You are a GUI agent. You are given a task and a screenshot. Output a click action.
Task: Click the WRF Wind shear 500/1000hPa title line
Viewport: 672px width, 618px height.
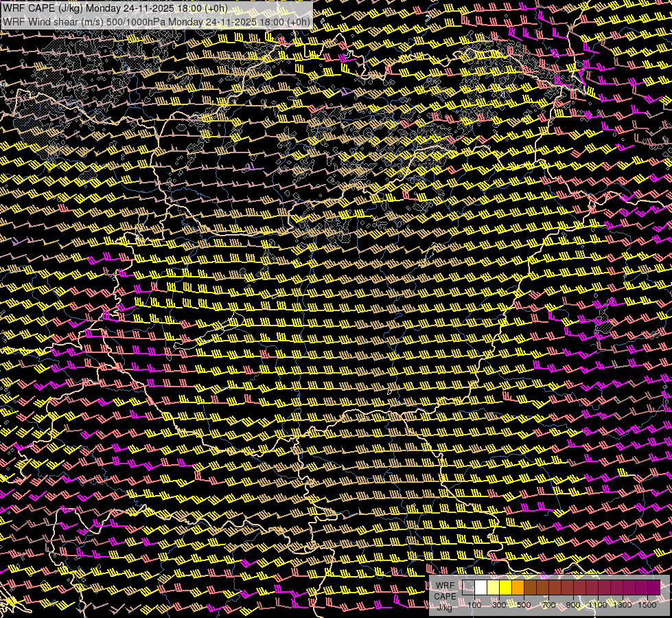pos(156,22)
